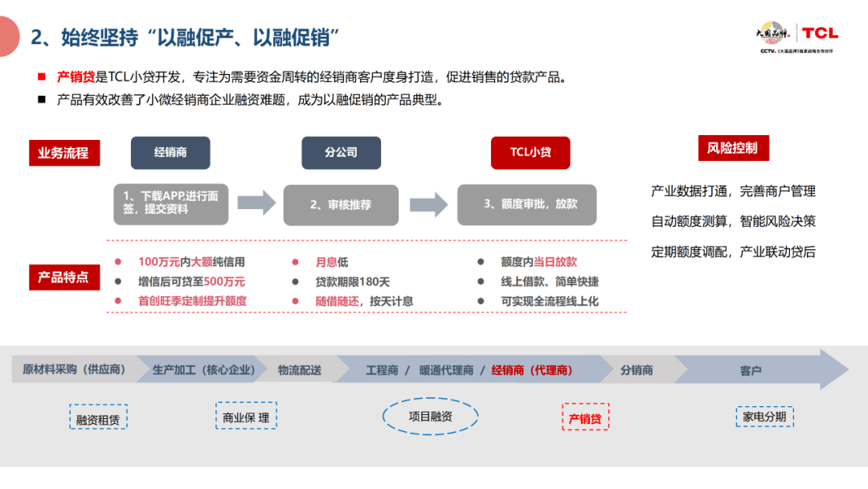Click text 贷款期限180天
The height and width of the screenshot is (489, 868).
(353, 281)
